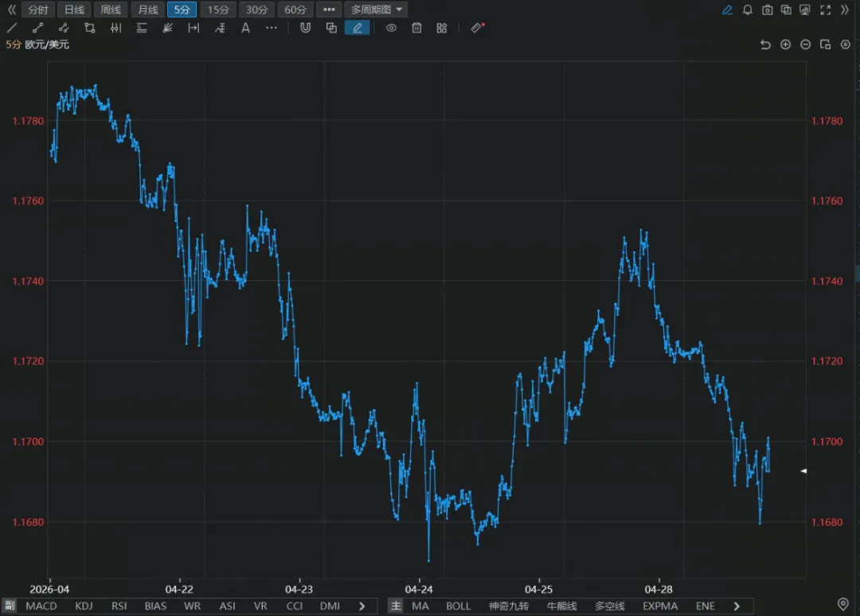Click the overlapping squares layer icon
Viewport: 860px width, 616px height.
(331, 28)
